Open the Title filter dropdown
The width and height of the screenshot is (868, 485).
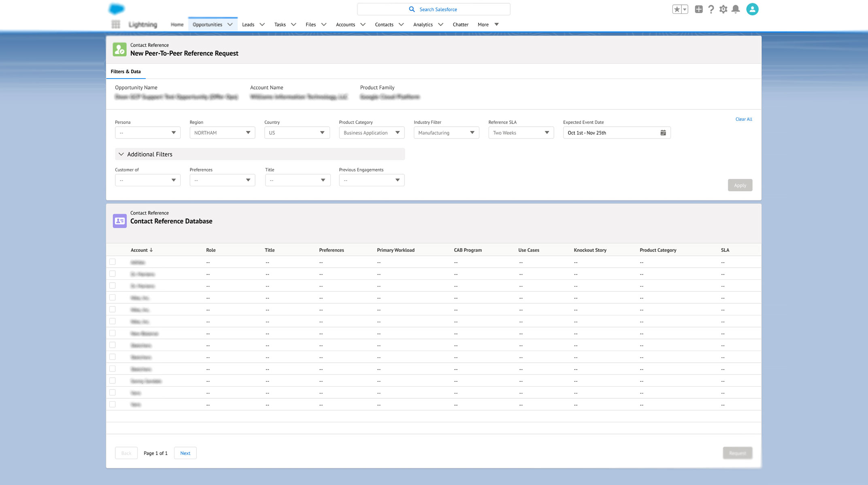(298, 180)
